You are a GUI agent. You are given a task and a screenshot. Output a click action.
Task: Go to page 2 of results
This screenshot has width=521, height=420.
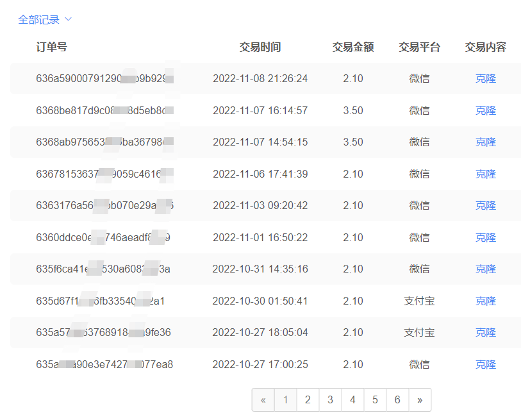point(308,399)
